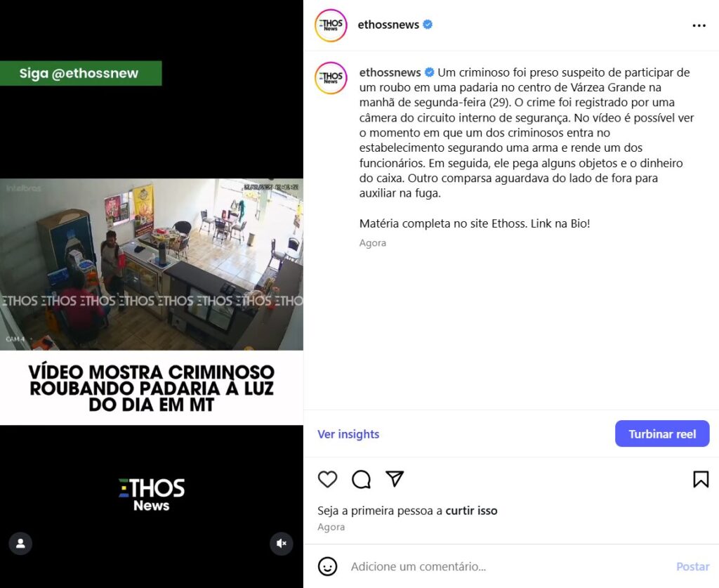Image resolution: width=719 pixels, height=588 pixels.
Task: Share the reel with the paper plane icon
Action: coord(395,479)
